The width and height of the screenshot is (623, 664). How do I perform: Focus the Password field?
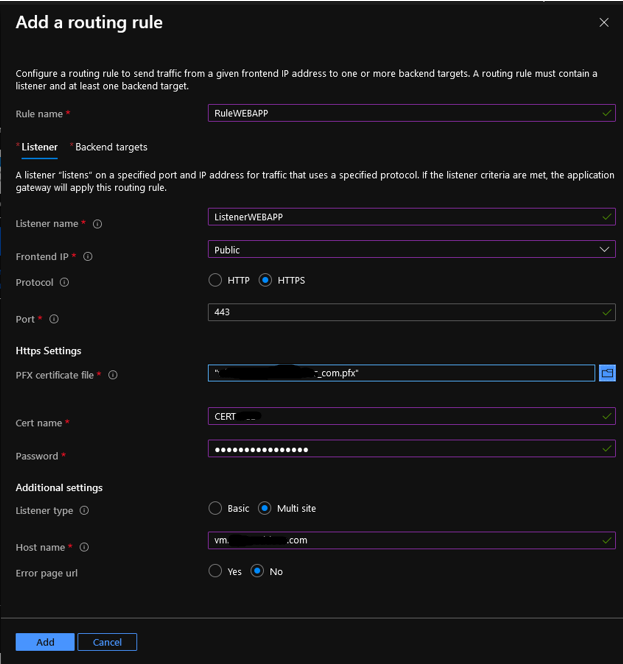click(412, 448)
